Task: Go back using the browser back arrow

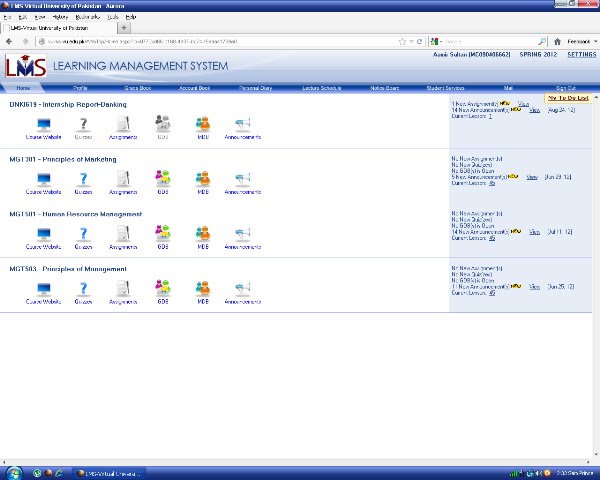Action: coord(9,41)
